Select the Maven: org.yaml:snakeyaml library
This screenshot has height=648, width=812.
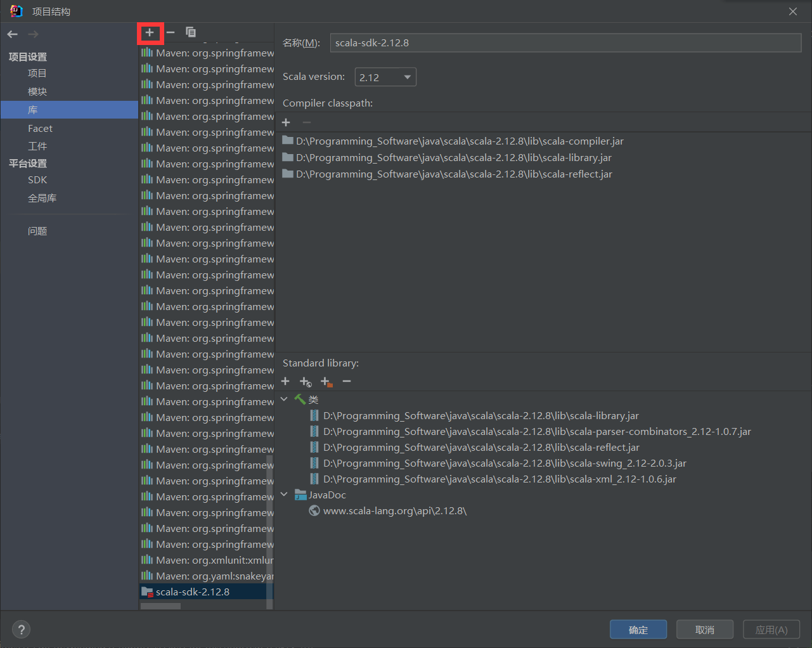(207, 576)
